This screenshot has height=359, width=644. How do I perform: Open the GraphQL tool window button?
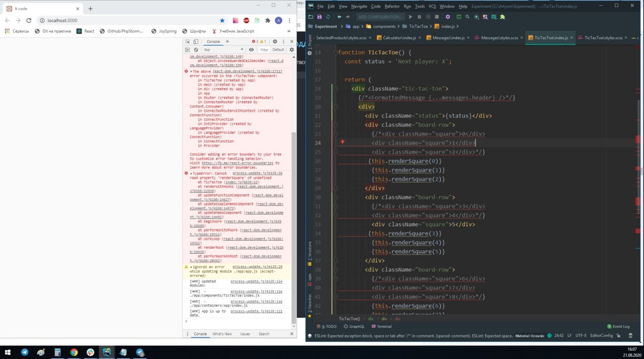coord(353,326)
